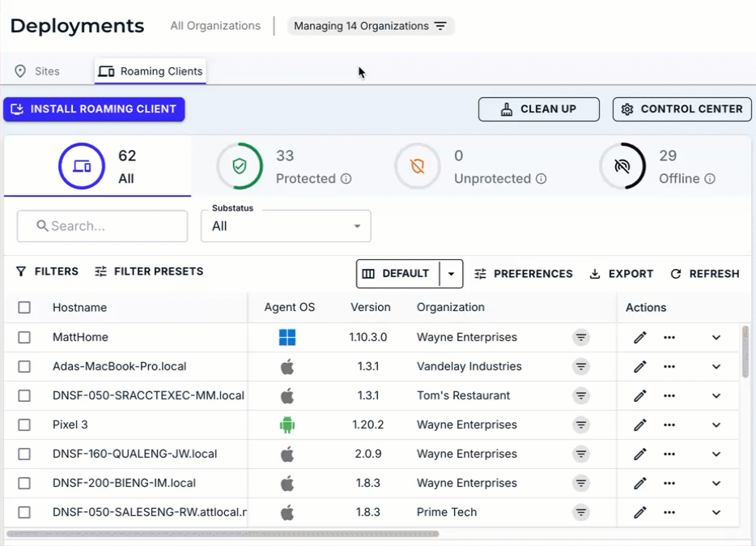Screen dimensions: 756x546
Task: Toggle the select-all checkbox in the table header
Action: 24,308
